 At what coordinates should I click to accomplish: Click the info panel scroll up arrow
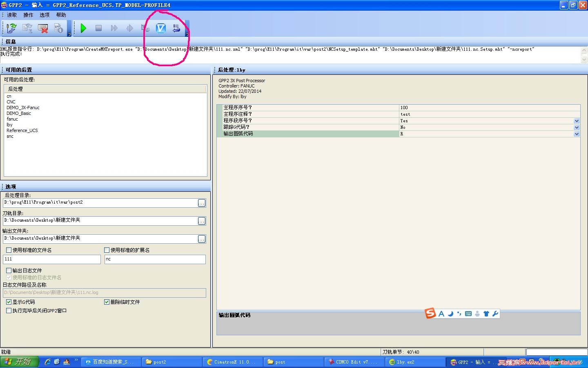(584, 50)
